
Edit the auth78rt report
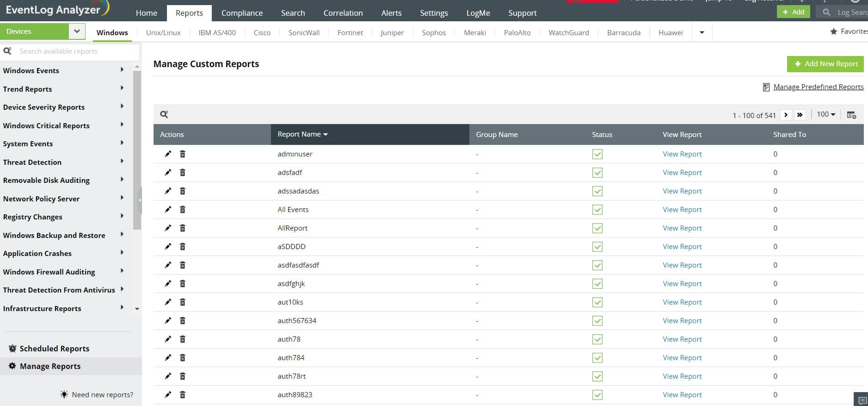pyautogui.click(x=168, y=376)
